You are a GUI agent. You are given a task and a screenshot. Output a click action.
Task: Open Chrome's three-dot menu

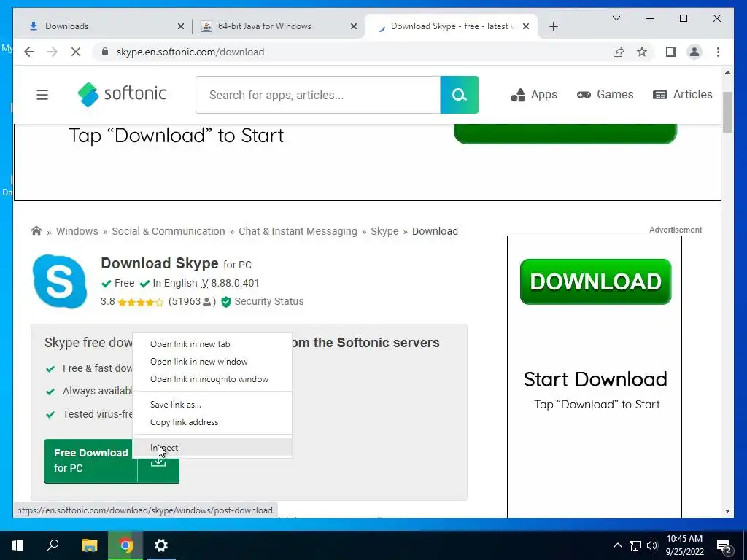(718, 52)
